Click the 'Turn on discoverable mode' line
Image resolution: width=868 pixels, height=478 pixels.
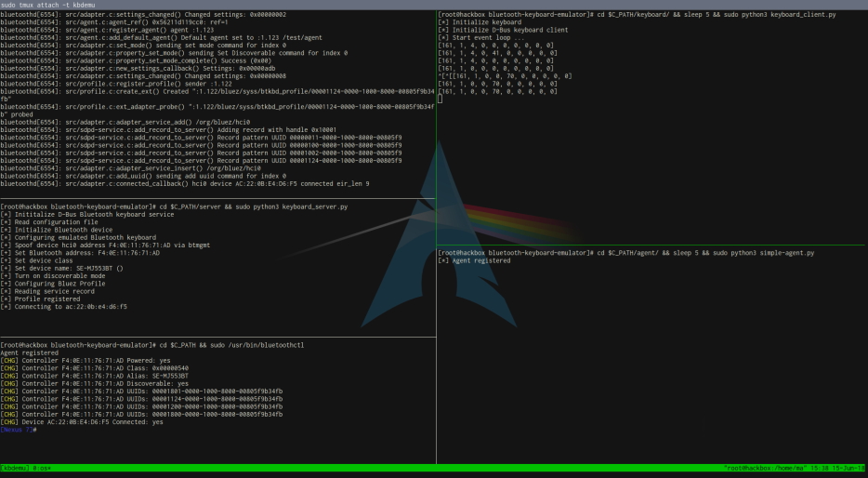[x=53, y=276]
